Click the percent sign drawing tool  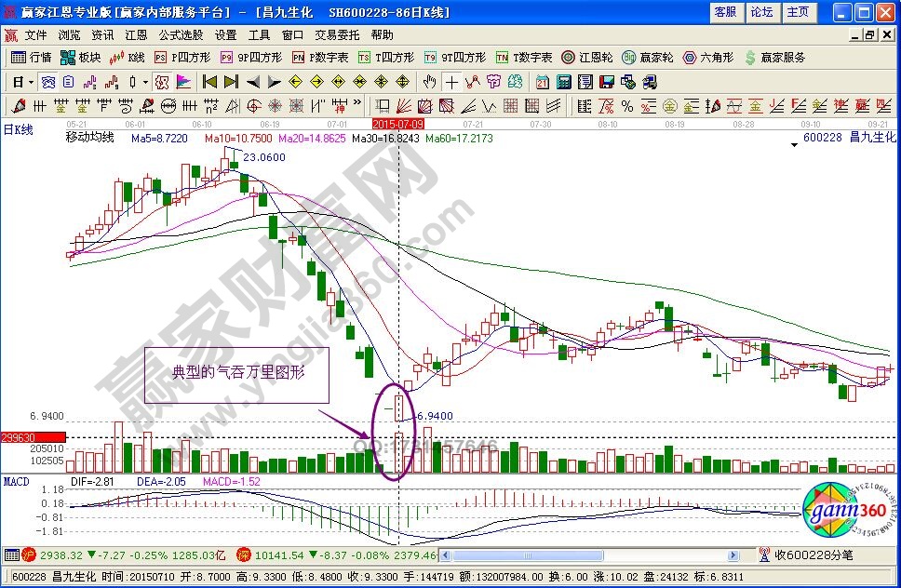coord(626,105)
